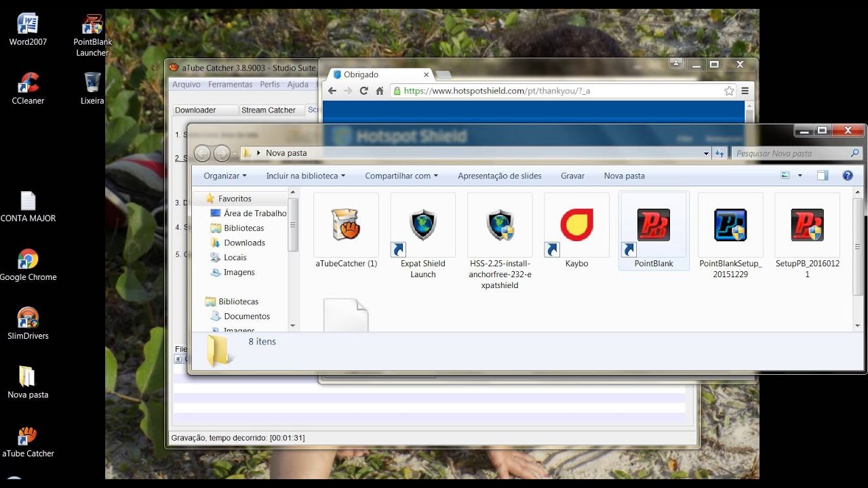Select aTubeCatcher (1) installer file

346,231
